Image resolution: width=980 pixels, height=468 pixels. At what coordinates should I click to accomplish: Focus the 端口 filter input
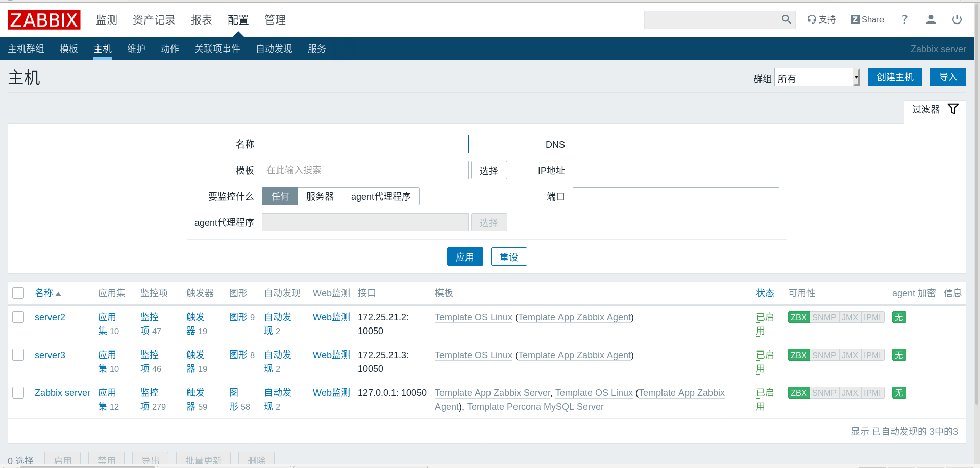click(x=676, y=196)
